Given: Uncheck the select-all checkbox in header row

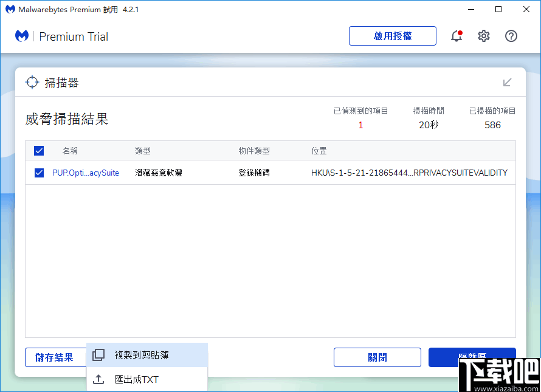Looking at the screenshot, I should [39, 150].
